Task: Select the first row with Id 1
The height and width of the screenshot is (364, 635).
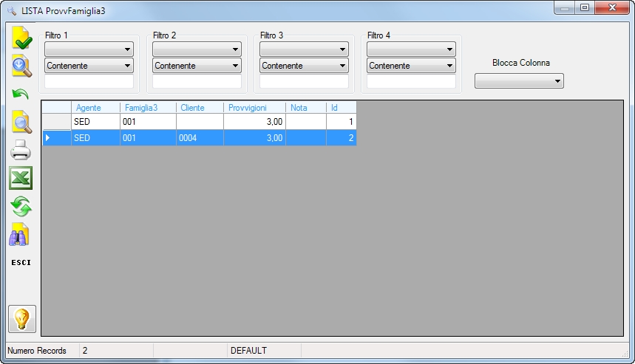Action: tap(200, 122)
